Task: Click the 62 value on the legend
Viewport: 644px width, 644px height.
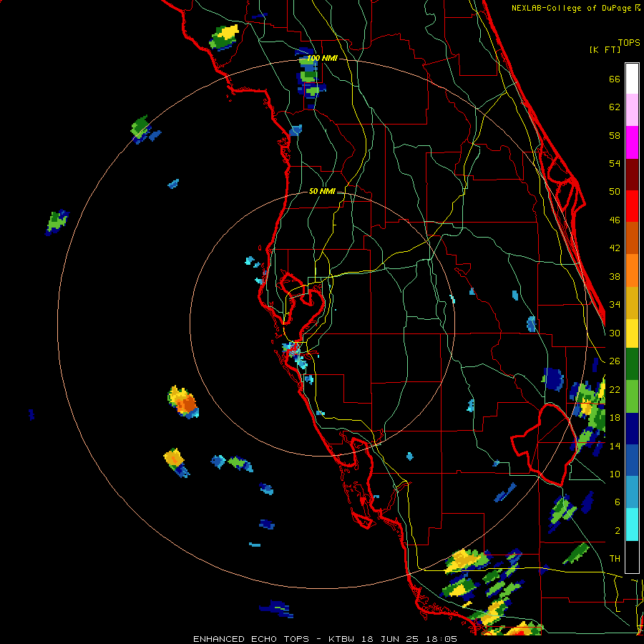Action: 615,107
